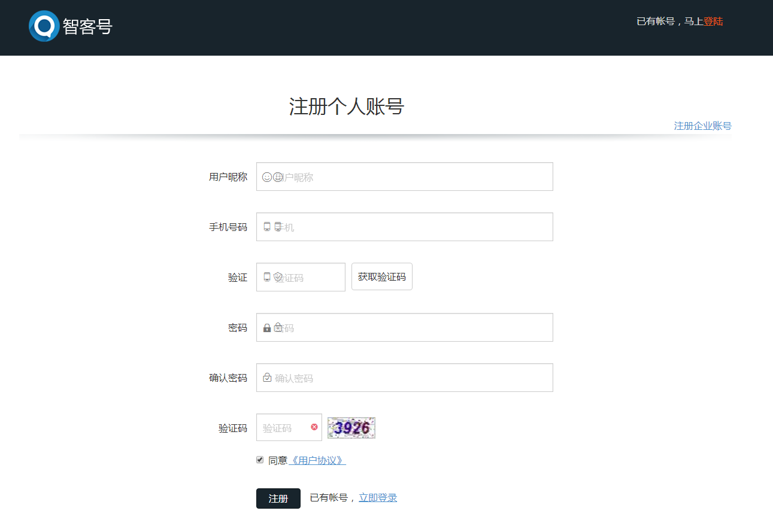The height and width of the screenshot is (532, 773).
Task: Click the 登陆 link in header
Action: (x=713, y=22)
